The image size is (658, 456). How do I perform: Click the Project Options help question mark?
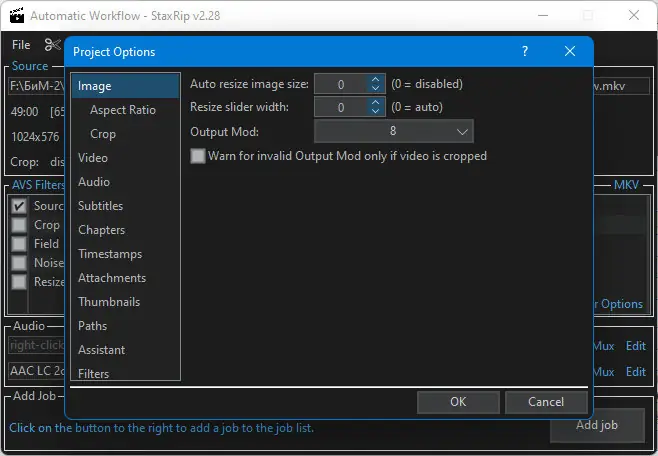pyautogui.click(x=525, y=51)
